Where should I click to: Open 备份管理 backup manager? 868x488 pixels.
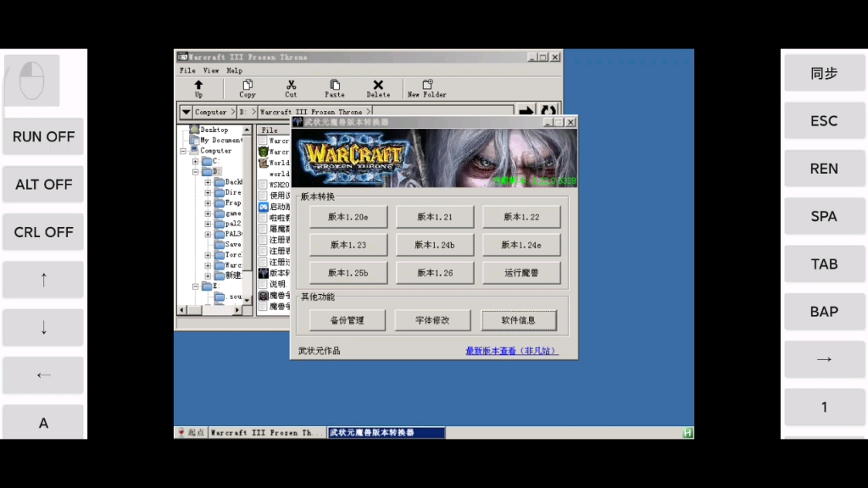click(347, 320)
